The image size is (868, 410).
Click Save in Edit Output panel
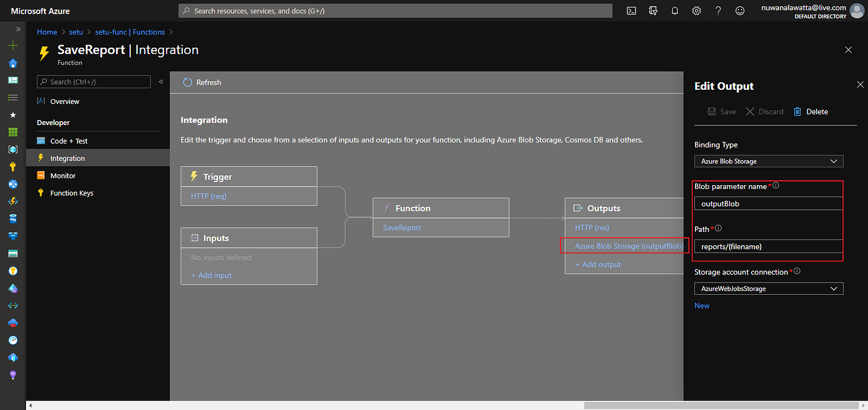coord(722,111)
